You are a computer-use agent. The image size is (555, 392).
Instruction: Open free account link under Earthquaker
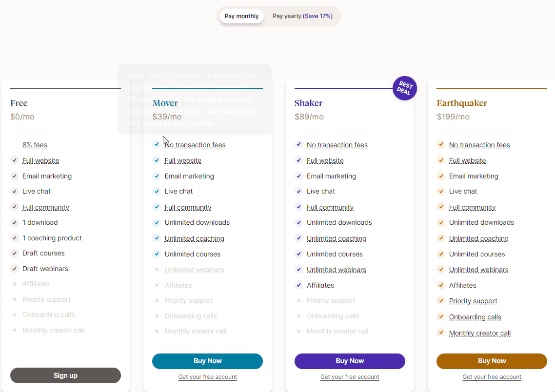(492, 377)
